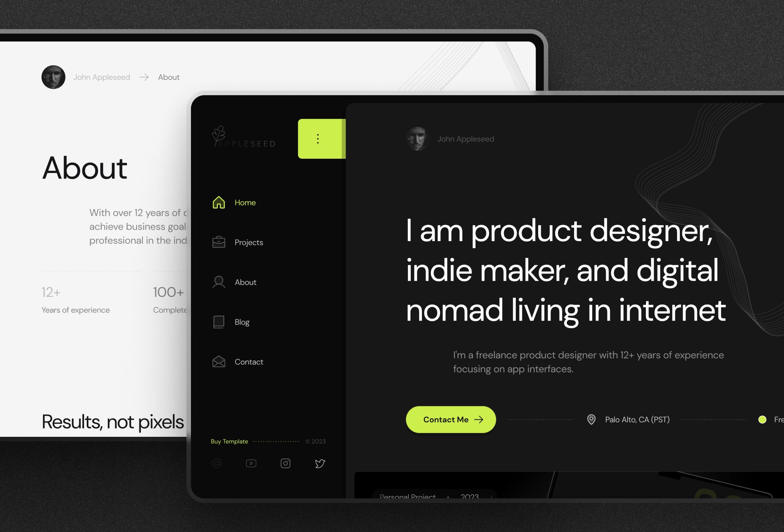Click the About person icon

pos(217,281)
